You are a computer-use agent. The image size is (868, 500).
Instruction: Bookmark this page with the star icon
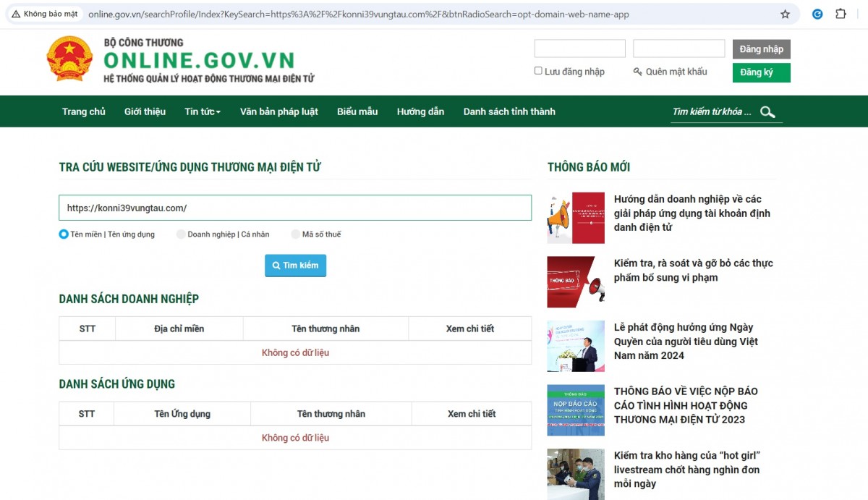click(785, 14)
